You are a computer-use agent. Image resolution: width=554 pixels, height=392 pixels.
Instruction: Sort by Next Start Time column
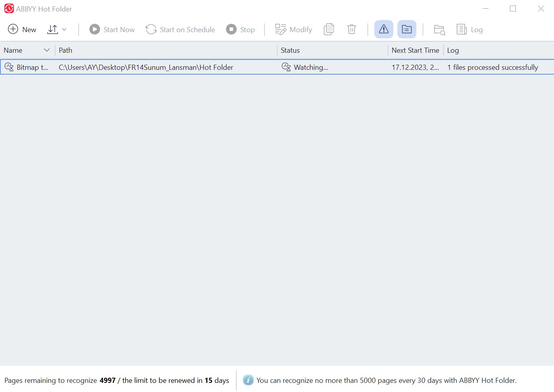415,50
